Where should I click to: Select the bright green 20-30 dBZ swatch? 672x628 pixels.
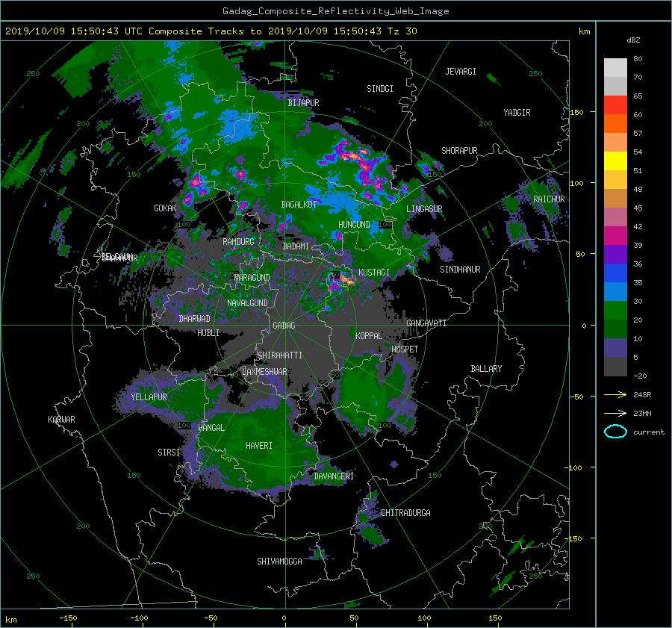point(615,311)
